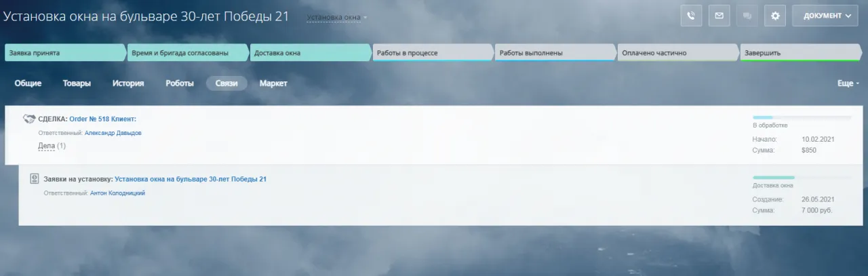Open the email envelope icon button

[719, 16]
